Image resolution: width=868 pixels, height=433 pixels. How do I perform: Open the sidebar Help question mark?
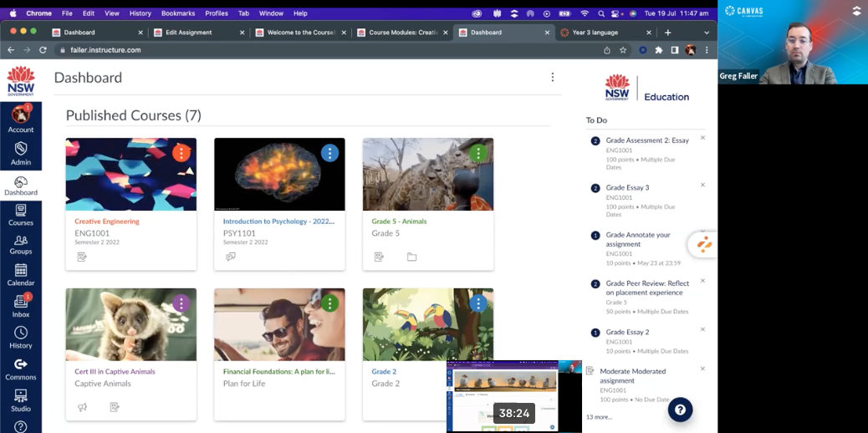20,426
